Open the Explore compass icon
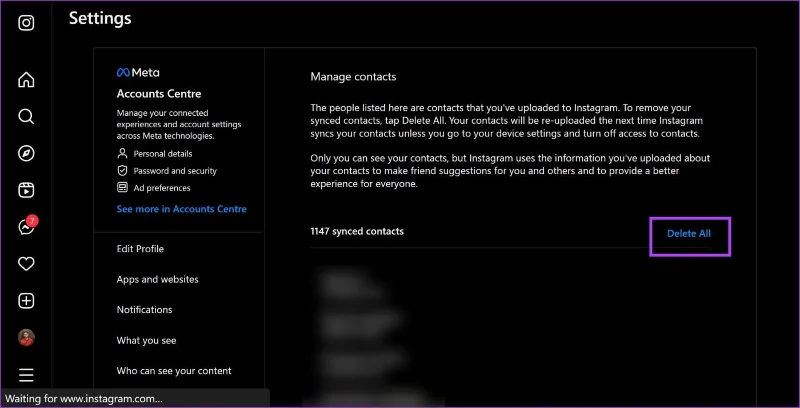 (26, 154)
